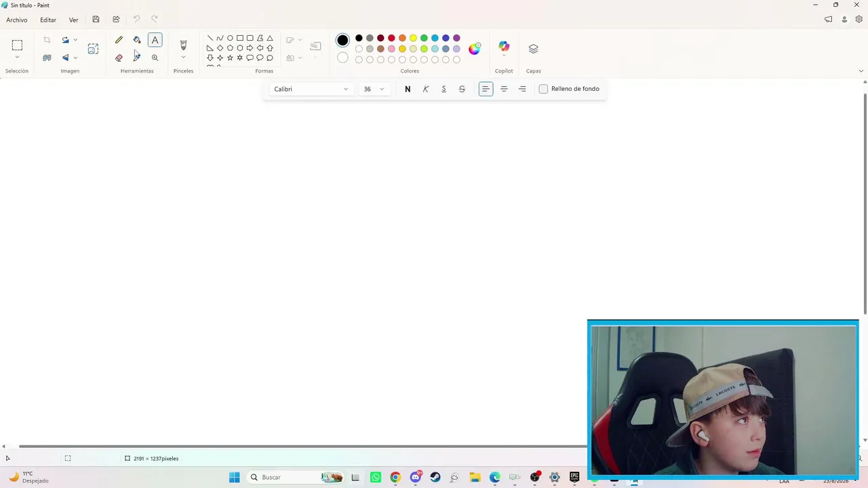This screenshot has height=488, width=868.
Task: Click the Crop image icon
Action: point(47,40)
